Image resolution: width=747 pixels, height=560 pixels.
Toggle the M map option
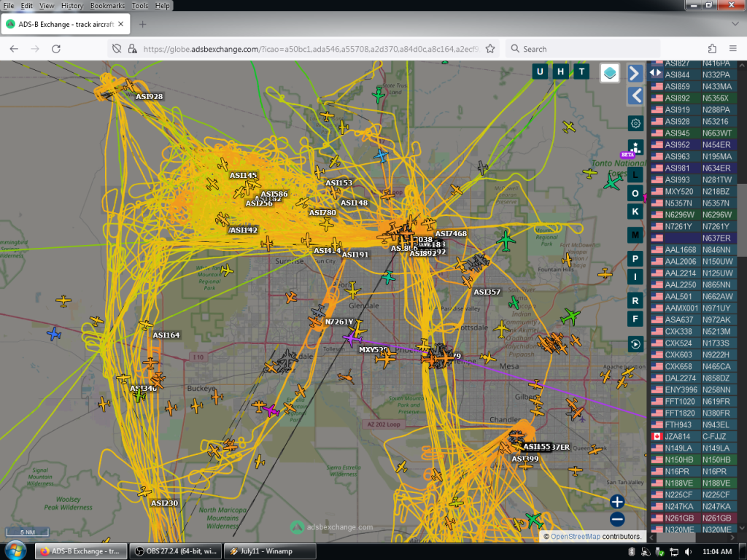pyautogui.click(x=635, y=235)
